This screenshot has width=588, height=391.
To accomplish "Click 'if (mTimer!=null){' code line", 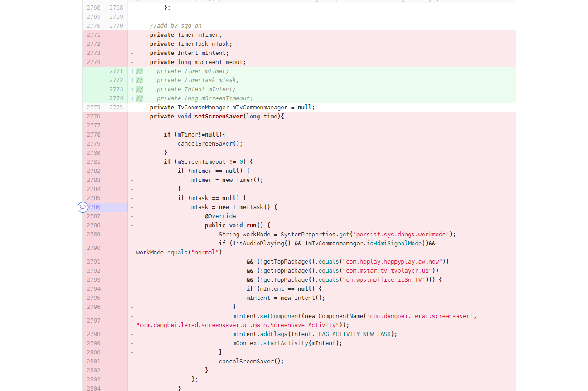I will pos(194,135).
